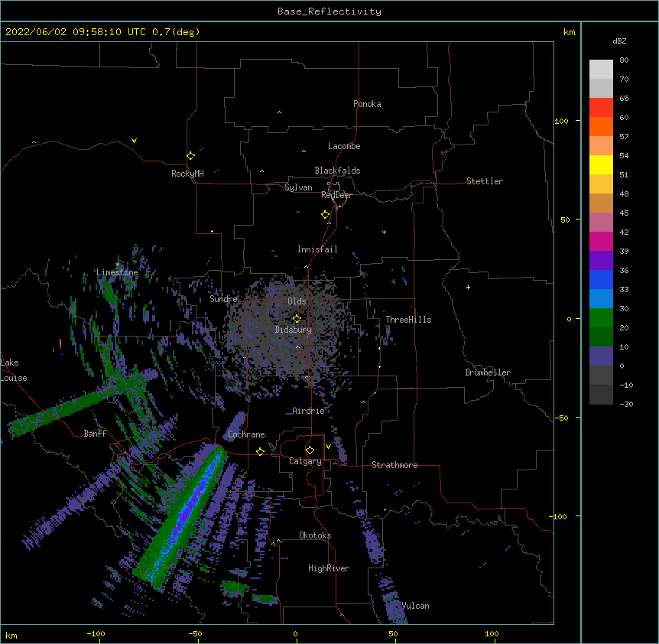Click the Vulcan town label
Viewport: 659px width, 644px height.
pyautogui.click(x=416, y=606)
